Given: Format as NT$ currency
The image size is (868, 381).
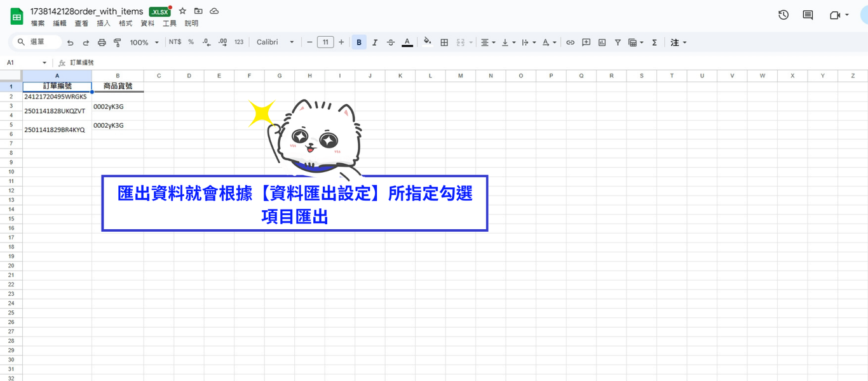Looking at the screenshot, I should coord(175,43).
